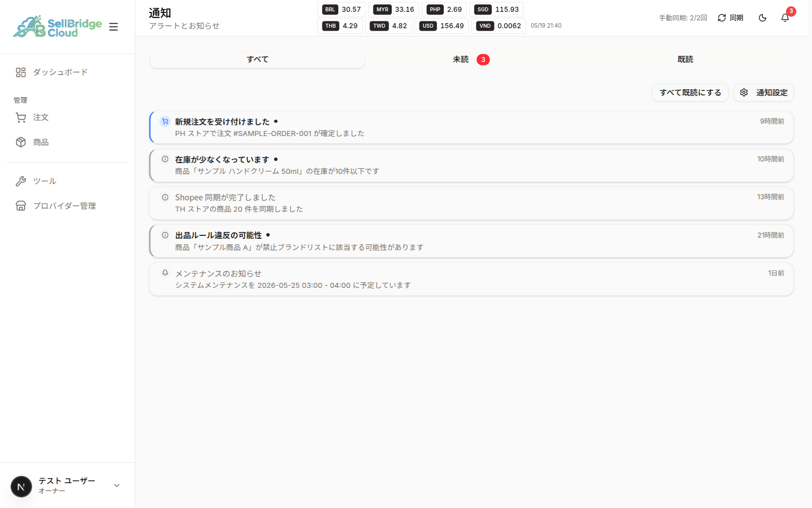Click the TWD 4.82 rate badge

coord(389,26)
